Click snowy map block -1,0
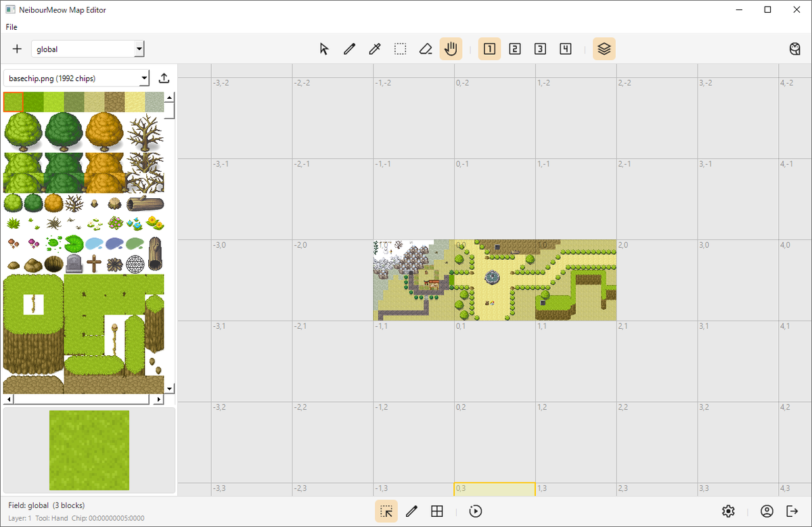This screenshot has width=812, height=527. click(x=413, y=280)
